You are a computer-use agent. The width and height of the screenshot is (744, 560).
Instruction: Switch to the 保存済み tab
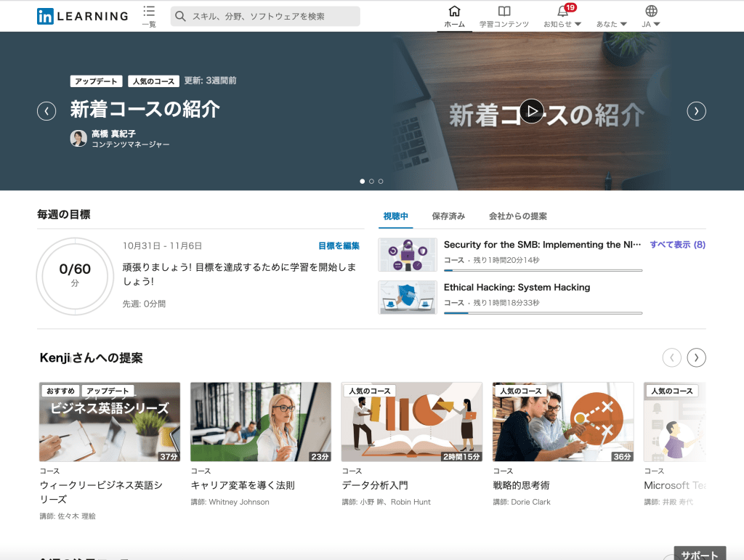tap(448, 216)
